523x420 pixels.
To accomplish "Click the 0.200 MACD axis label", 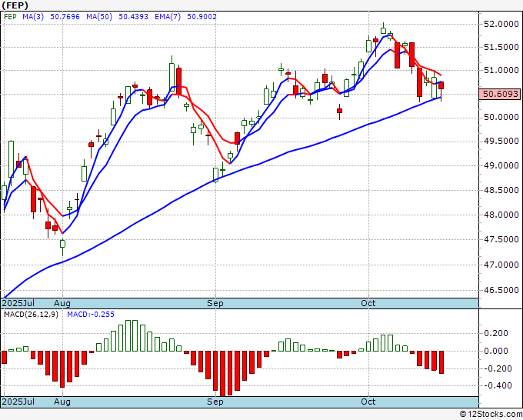I will pos(496,333).
